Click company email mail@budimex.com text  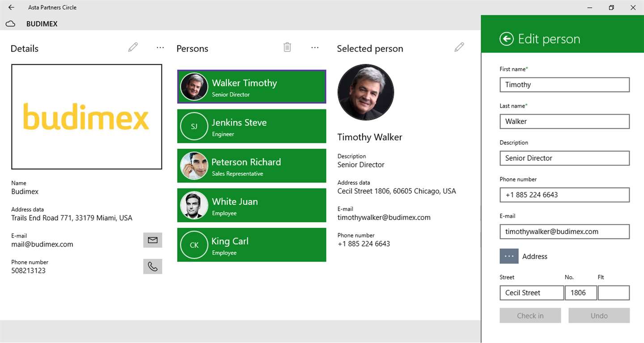(x=42, y=244)
